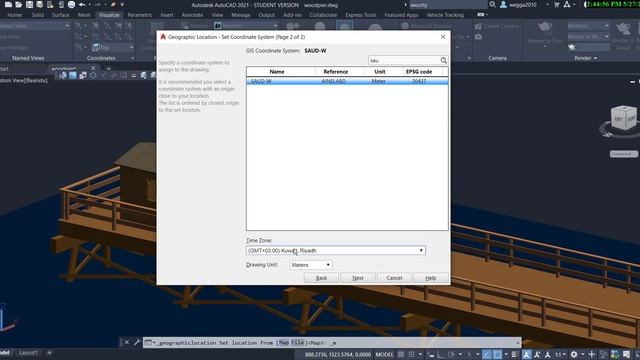Open the Time Zone dropdown
640x360 pixels.
pos(336,250)
